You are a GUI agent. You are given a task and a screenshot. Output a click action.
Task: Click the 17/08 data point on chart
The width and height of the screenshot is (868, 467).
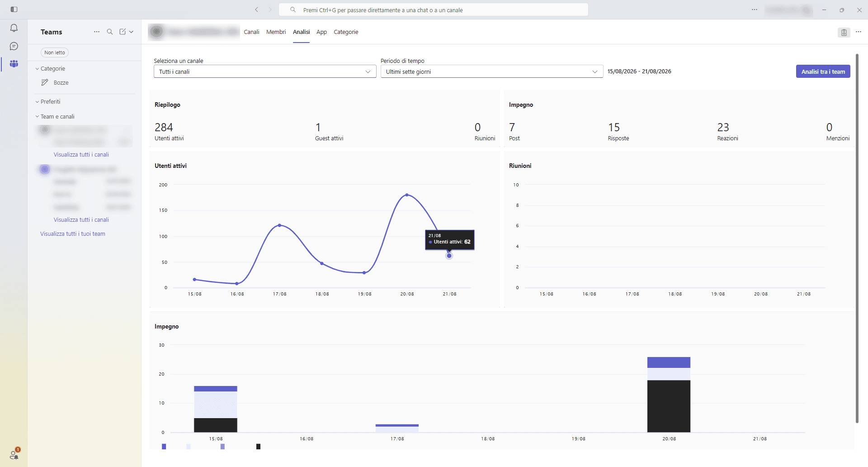point(279,225)
